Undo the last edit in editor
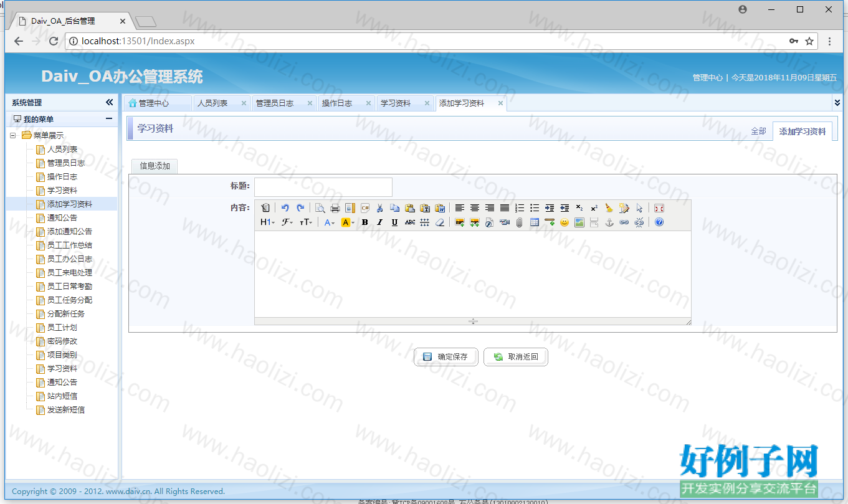This screenshot has width=848, height=504. pyautogui.click(x=285, y=208)
